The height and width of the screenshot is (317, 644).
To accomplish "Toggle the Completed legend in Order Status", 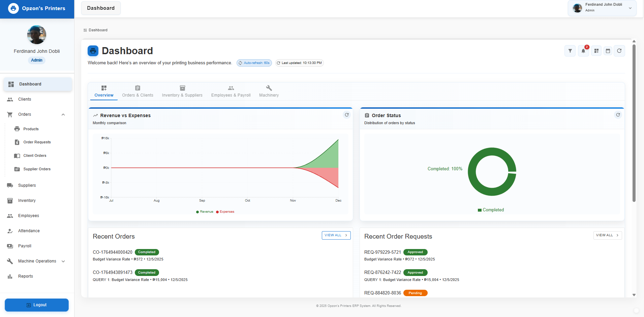I will (x=491, y=210).
